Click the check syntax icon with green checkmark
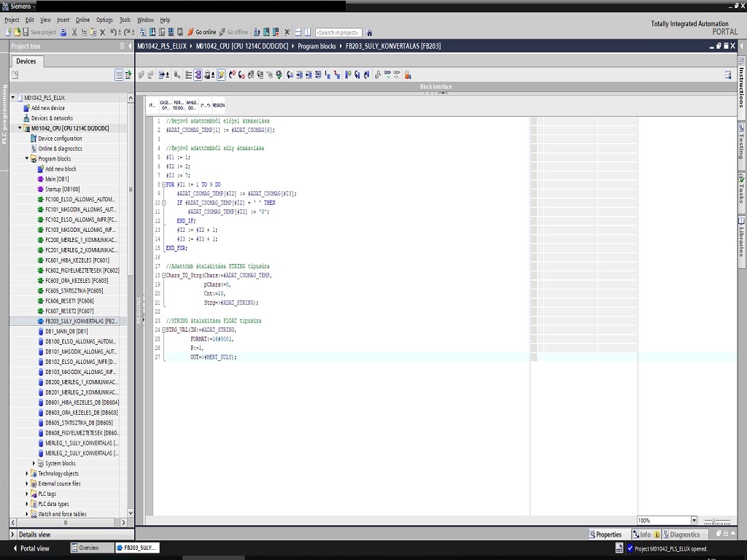This screenshot has height=560, width=747. pos(279,75)
